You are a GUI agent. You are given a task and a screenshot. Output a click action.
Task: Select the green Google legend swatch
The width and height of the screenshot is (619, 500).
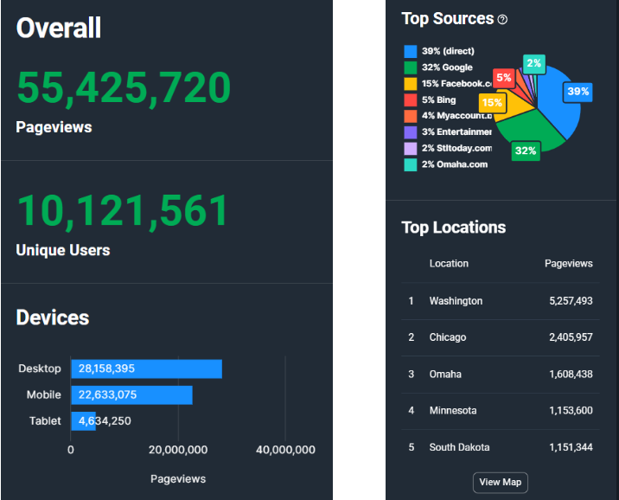pyautogui.click(x=410, y=67)
